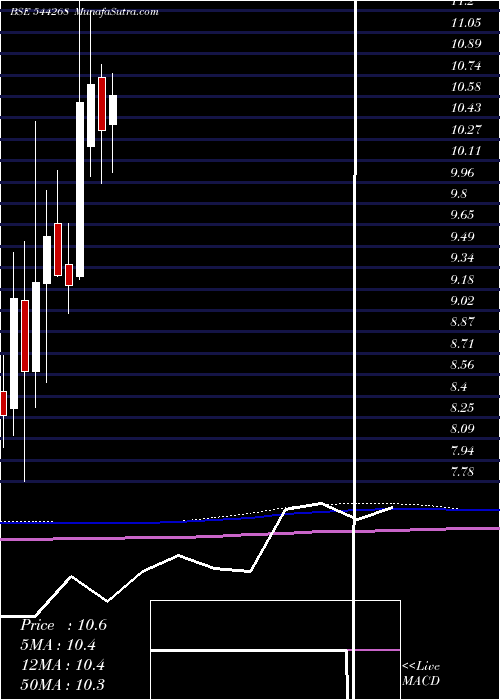Click the small red candle near 9.18
Image resolution: width=500 pixels, height=700 pixels.
coord(69,275)
